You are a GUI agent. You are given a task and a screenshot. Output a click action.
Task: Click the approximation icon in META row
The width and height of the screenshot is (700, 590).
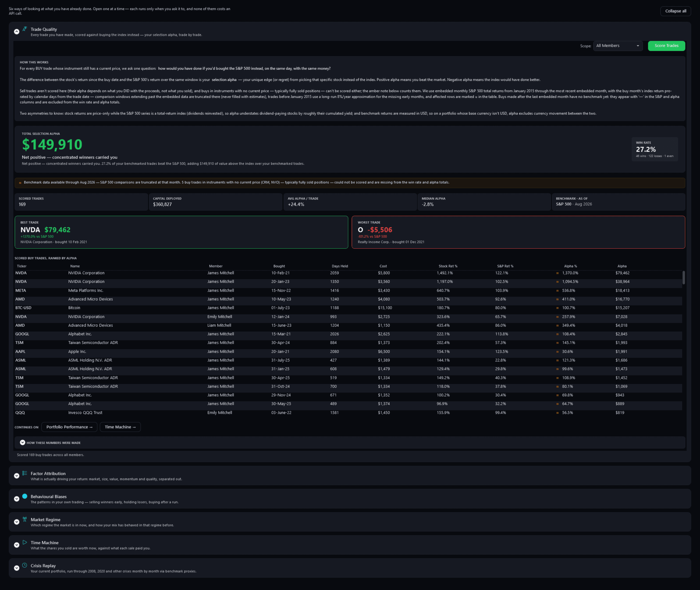(x=557, y=291)
